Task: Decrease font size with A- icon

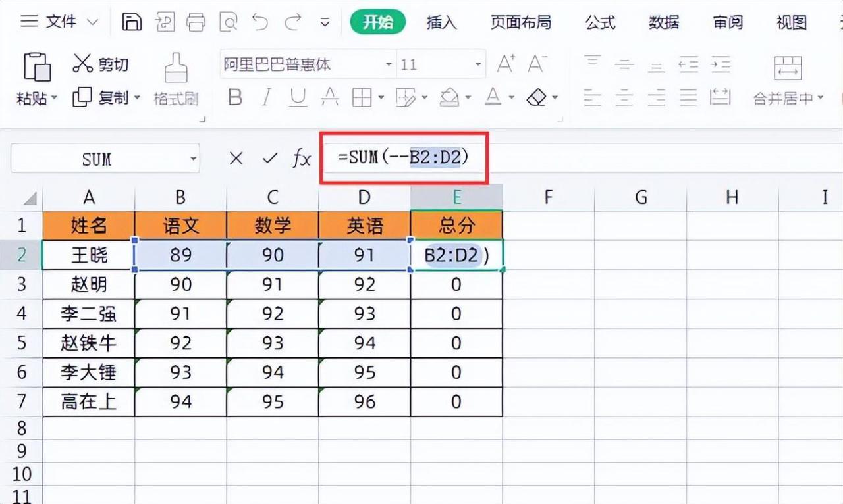Action: tap(537, 64)
